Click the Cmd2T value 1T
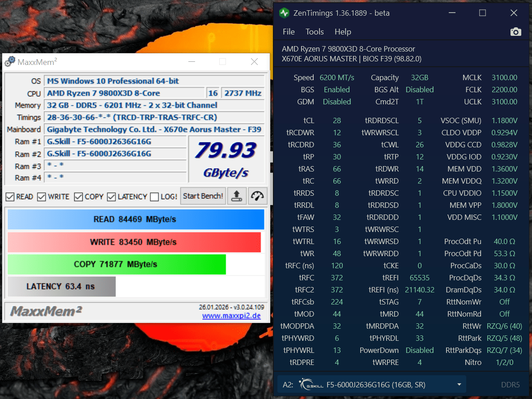Viewport: 532px width, 399px height. click(x=419, y=102)
